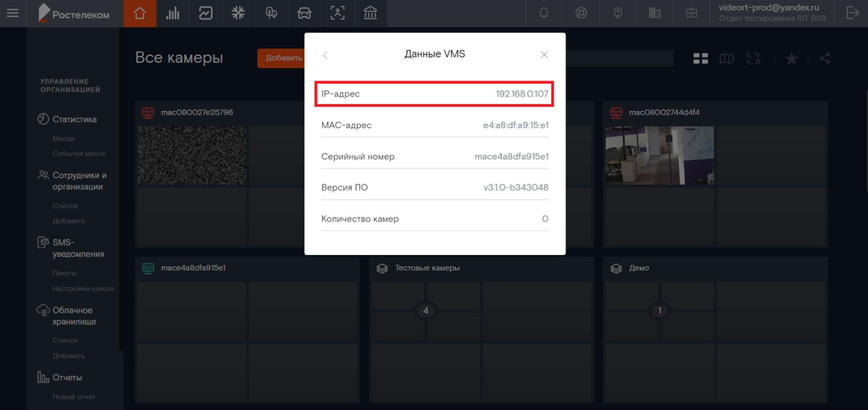Switch to grid view icon
This screenshot has height=410, width=868.
701,58
